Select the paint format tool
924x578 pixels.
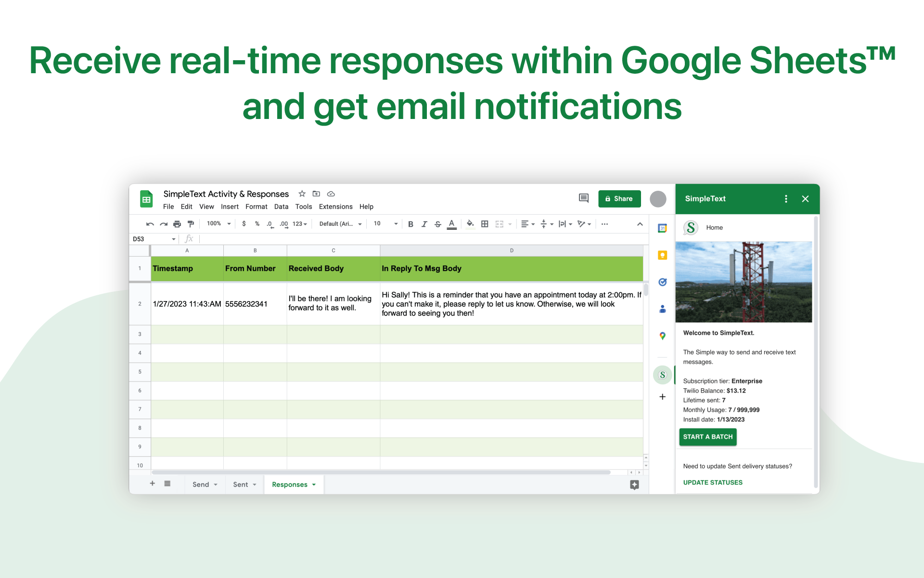(191, 224)
